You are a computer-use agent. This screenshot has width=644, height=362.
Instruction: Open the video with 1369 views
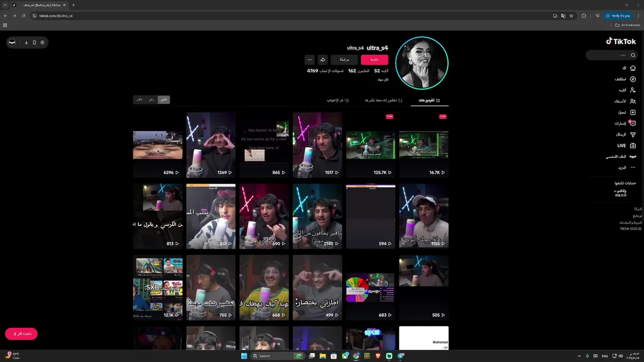pos(211,145)
